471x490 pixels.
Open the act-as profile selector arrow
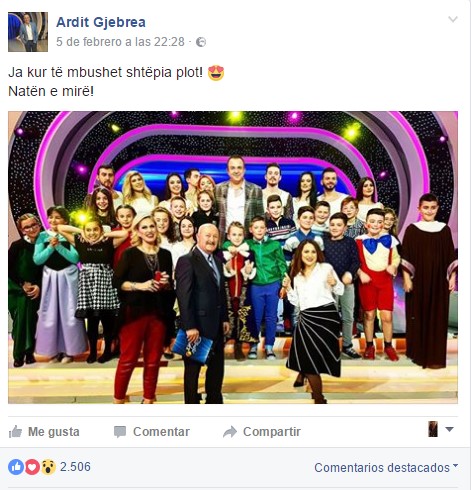(449, 429)
